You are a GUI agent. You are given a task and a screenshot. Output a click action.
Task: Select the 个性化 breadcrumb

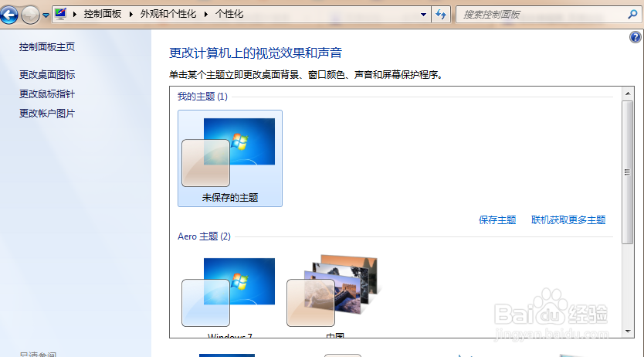(229, 14)
